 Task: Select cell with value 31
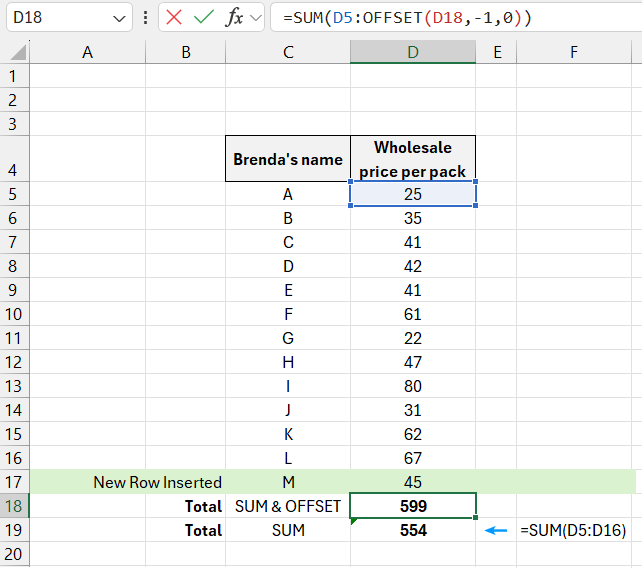pyautogui.click(x=413, y=410)
